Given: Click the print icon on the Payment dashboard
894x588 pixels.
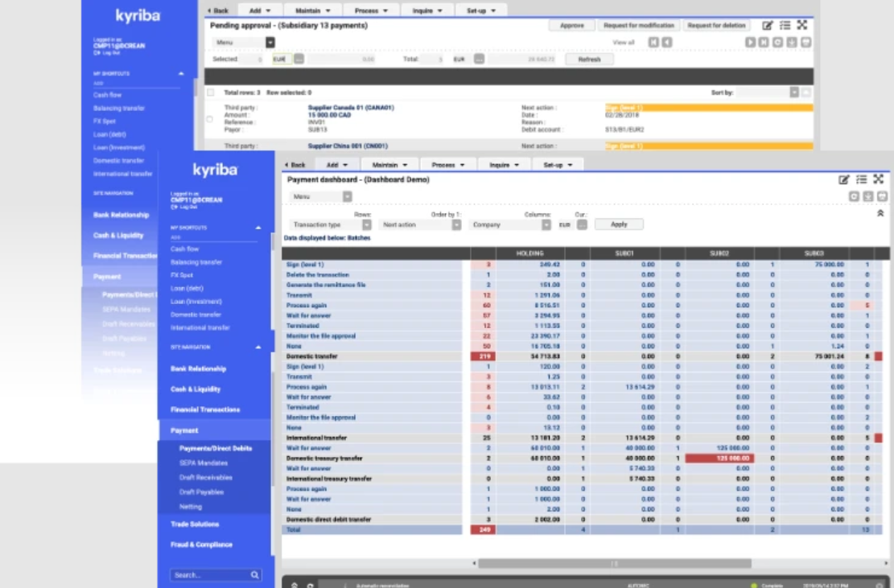Looking at the screenshot, I should click(882, 197).
